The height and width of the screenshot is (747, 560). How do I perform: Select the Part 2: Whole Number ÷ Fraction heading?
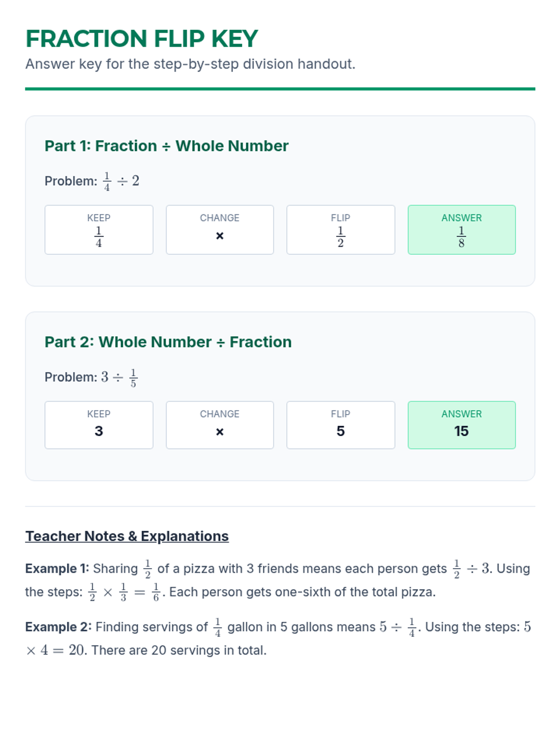click(x=168, y=342)
